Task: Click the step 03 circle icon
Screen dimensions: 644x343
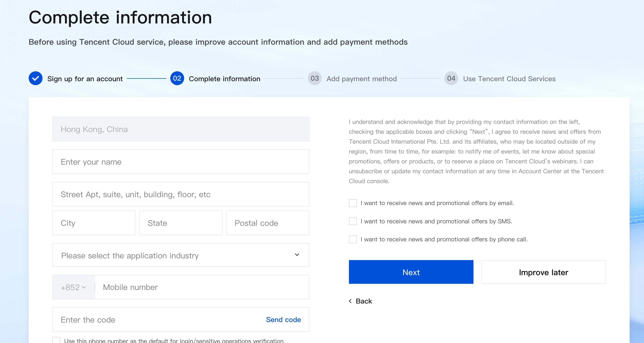Action: click(315, 78)
